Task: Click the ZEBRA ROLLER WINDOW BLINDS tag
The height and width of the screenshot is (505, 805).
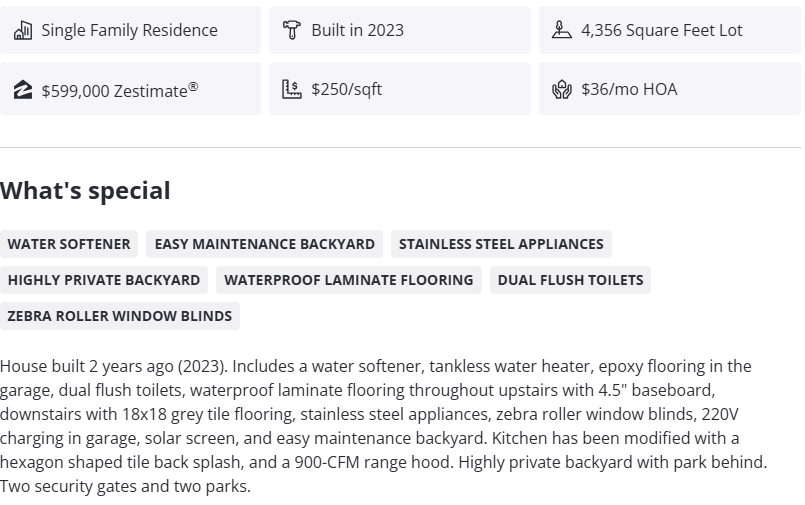Action: point(120,316)
